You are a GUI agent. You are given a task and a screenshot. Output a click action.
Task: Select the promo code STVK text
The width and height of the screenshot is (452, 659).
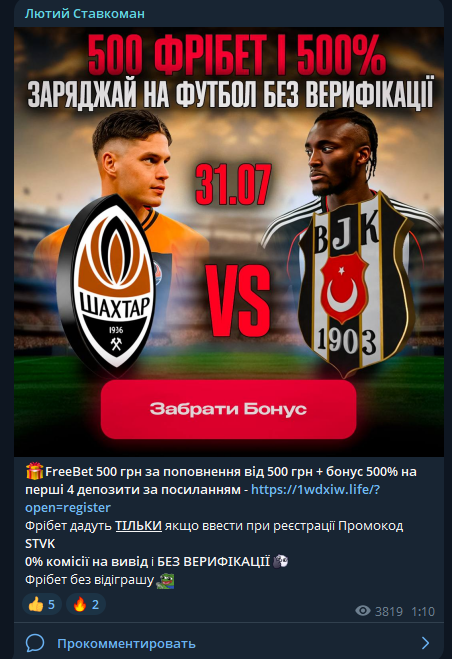[40, 544]
